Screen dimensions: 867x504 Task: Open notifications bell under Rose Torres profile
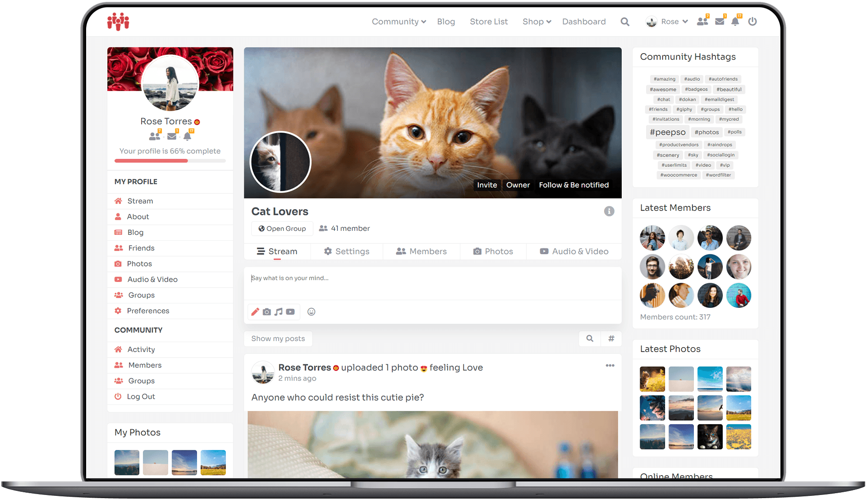(188, 135)
